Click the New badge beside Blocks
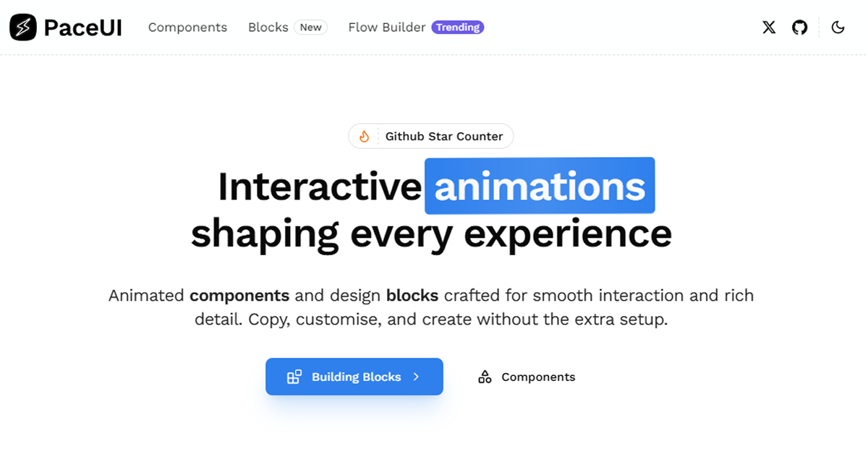 [311, 27]
